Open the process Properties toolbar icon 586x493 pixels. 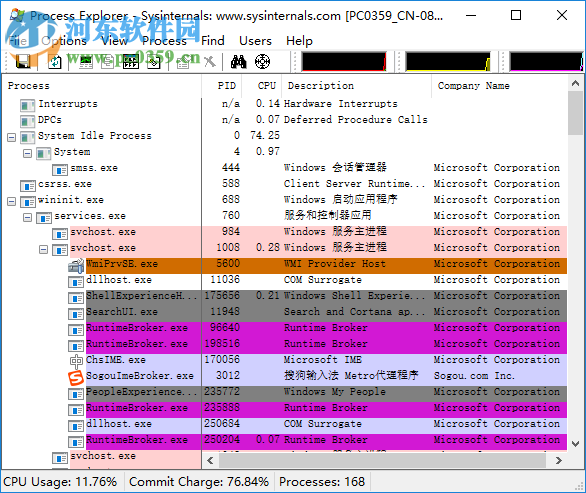tap(183, 62)
